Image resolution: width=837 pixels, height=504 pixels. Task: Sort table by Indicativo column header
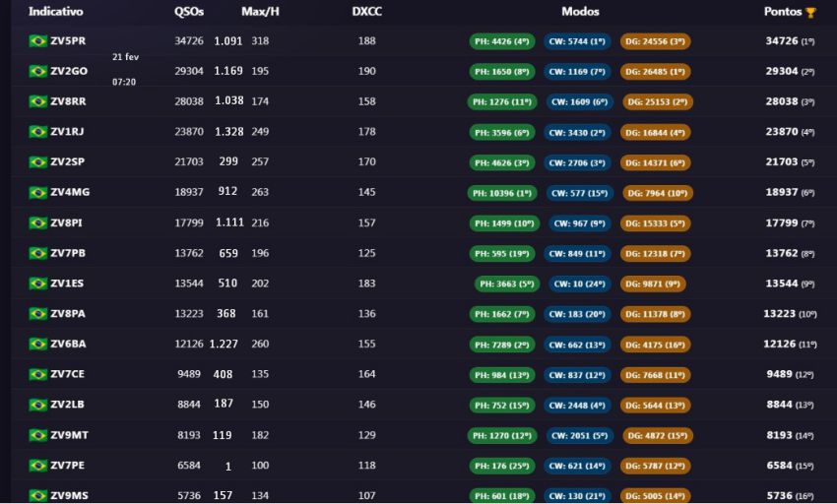[x=55, y=12]
